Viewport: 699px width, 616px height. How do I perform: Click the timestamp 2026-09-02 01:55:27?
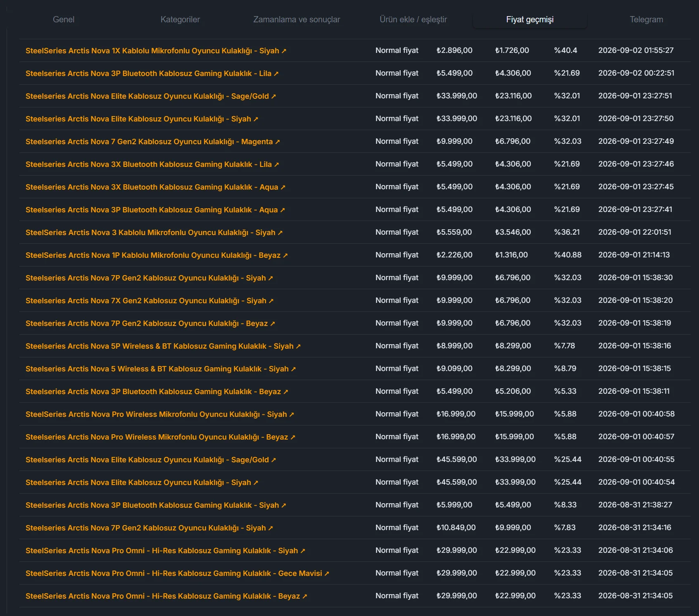click(636, 50)
